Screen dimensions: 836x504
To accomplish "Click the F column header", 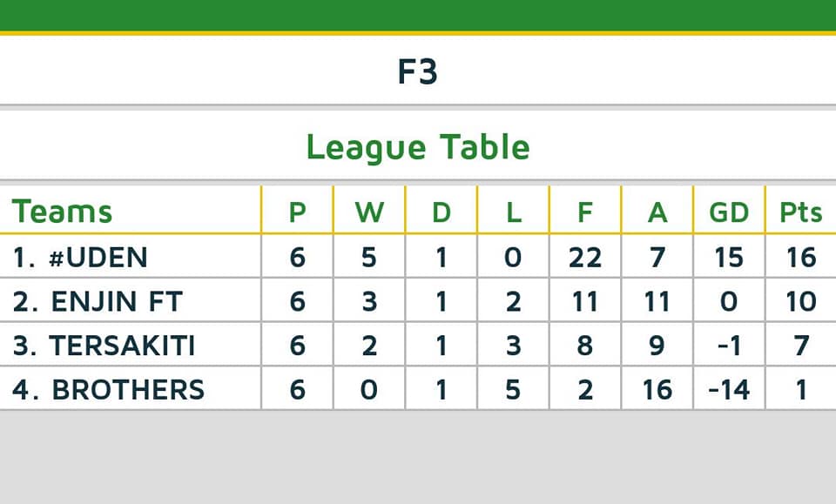I will [x=585, y=212].
